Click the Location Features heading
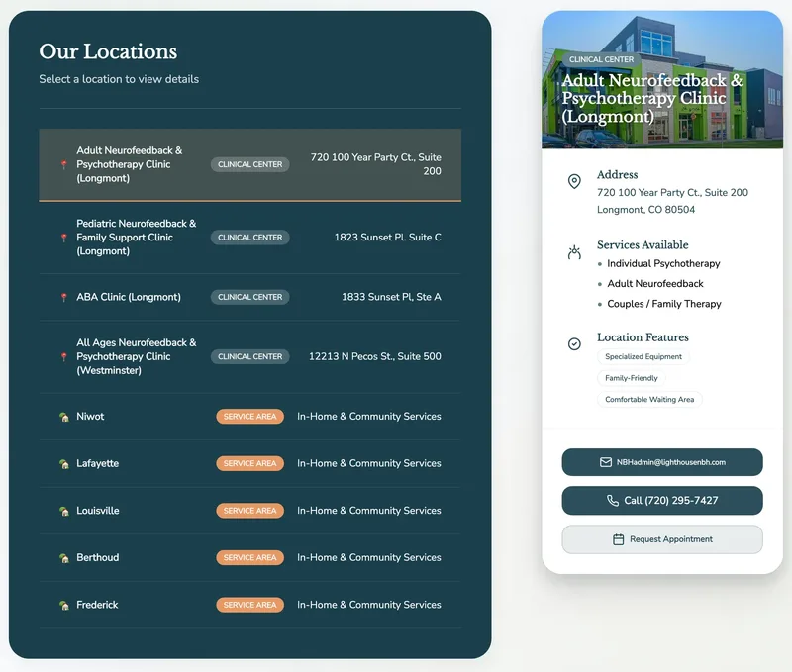The height and width of the screenshot is (672, 792). click(643, 337)
